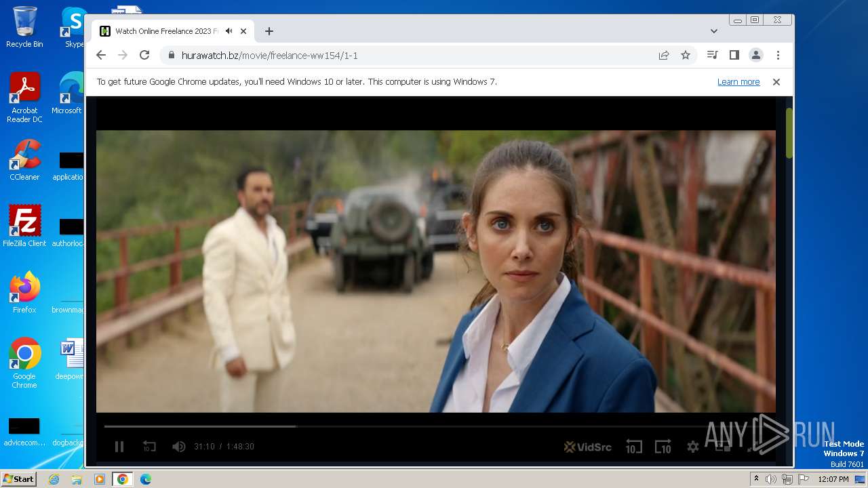Skip forward 10 seconds in player
The image size is (868, 488).
click(x=663, y=447)
